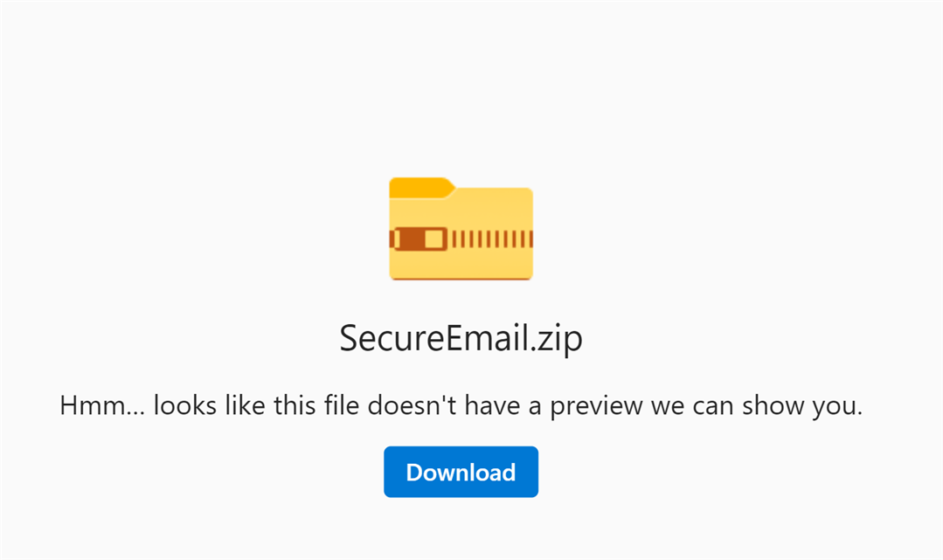Click the no-preview message text
The image size is (943, 560).
pyautogui.click(x=461, y=405)
